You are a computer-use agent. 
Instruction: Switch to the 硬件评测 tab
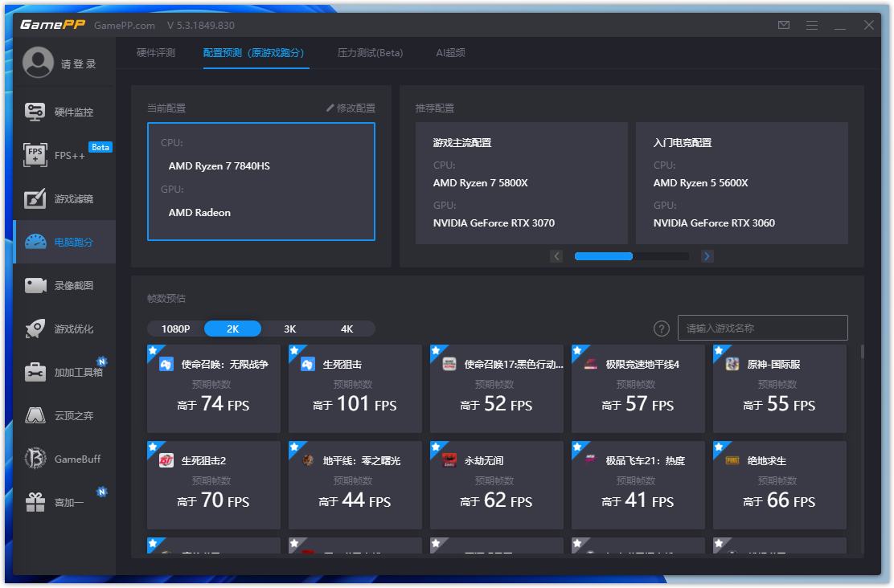click(156, 53)
